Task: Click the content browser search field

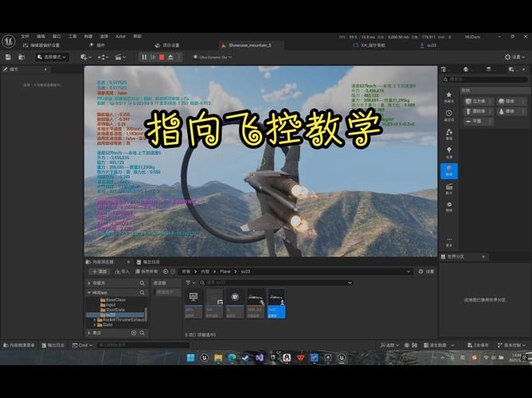Action: (276, 283)
